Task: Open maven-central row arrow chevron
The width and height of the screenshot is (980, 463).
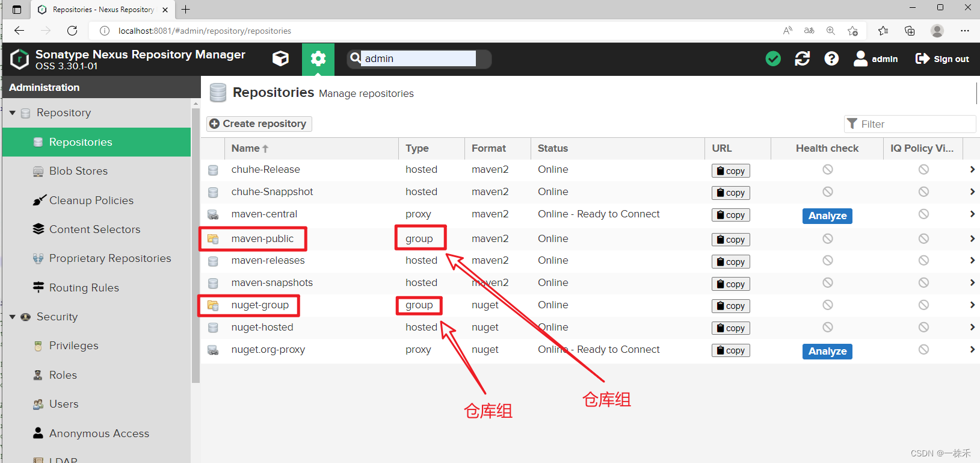Action: pyautogui.click(x=972, y=214)
